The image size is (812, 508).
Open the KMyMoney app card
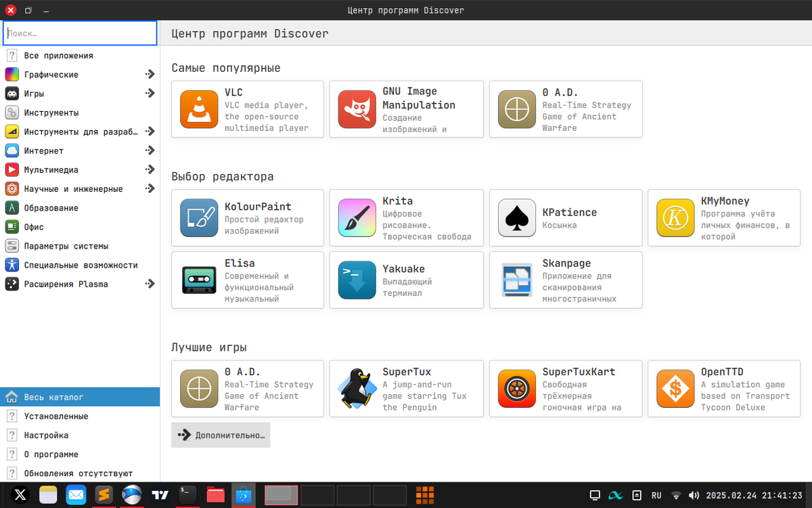724,217
